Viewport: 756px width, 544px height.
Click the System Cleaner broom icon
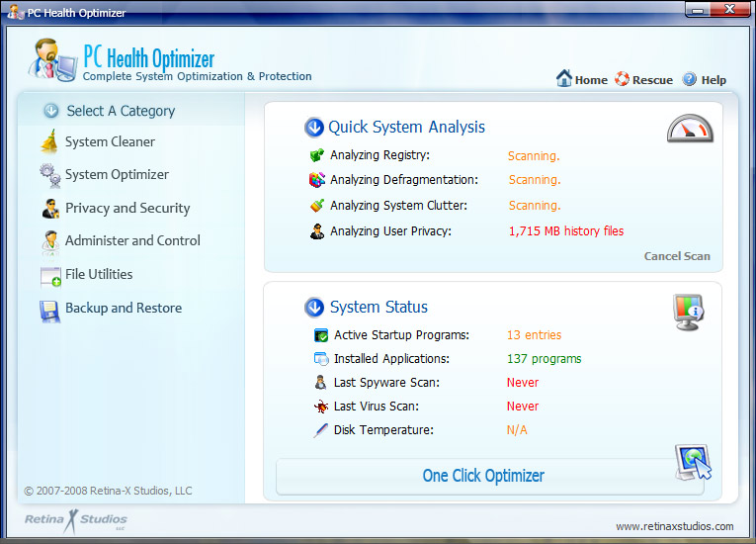(x=49, y=141)
